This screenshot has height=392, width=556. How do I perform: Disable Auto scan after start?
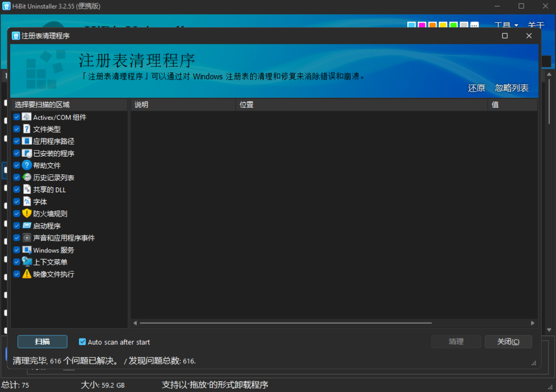click(x=82, y=342)
